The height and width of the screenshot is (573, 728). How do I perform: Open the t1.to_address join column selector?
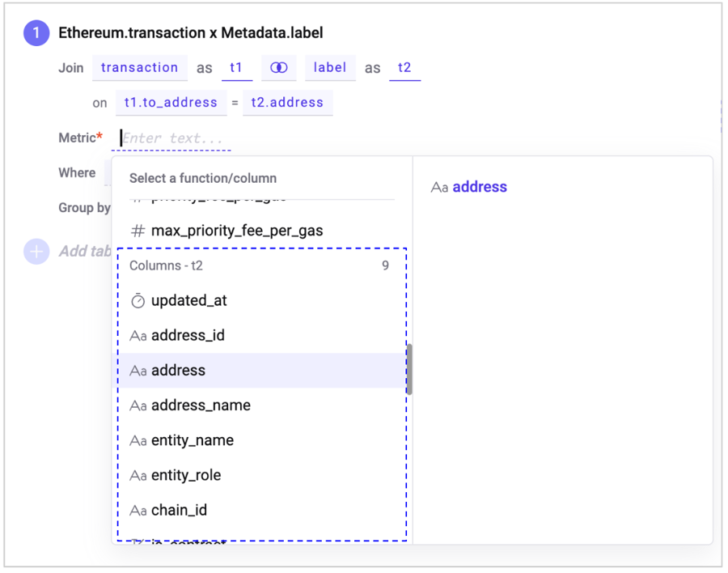coord(171,103)
